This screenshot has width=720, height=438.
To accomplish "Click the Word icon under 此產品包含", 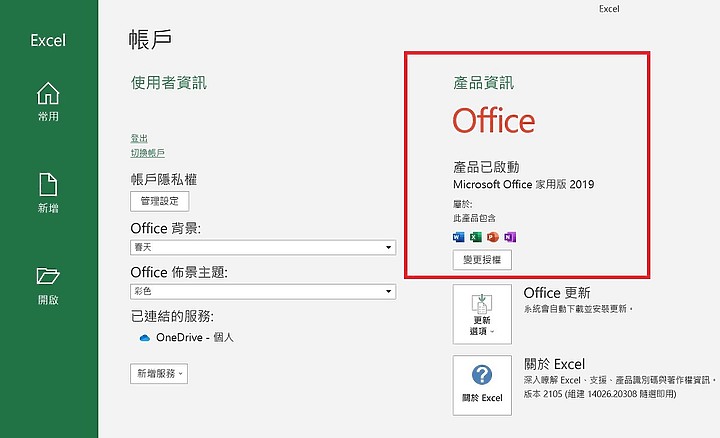I will [x=458, y=237].
